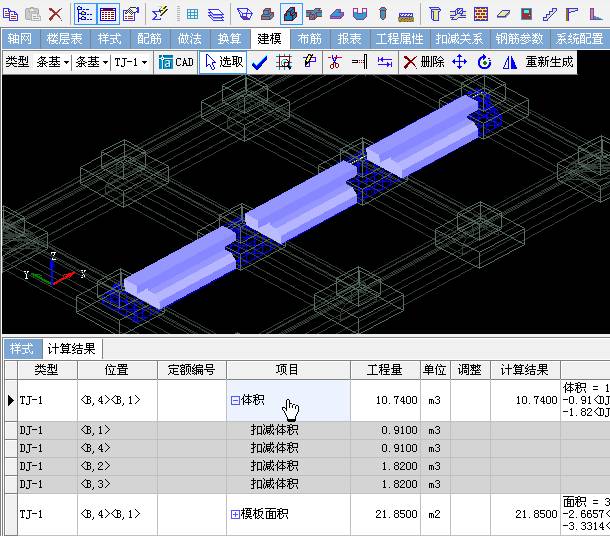This screenshot has width=610, height=536.
Task: Select the highlighted strip foundation icon
Action: (x=291, y=14)
